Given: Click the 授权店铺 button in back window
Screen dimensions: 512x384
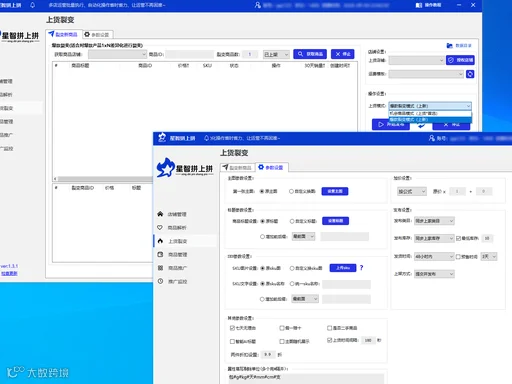Looking at the screenshot, I should coord(460,60).
